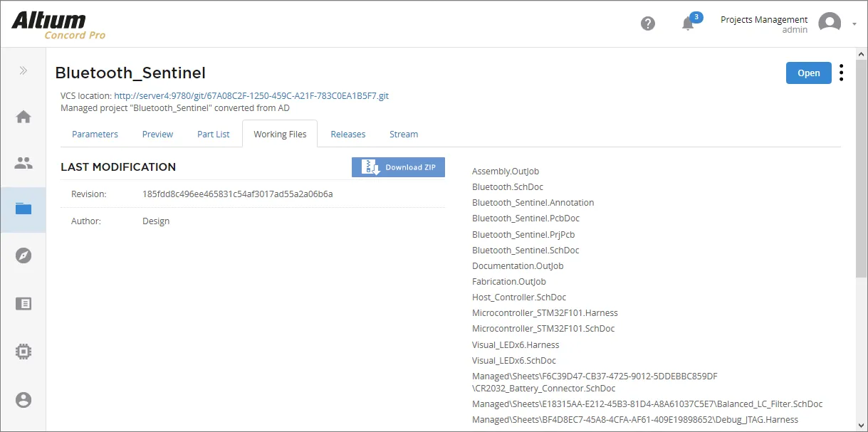Switch to the Parameters tab
The width and height of the screenshot is (868, 432).
click(x=95, y=134)
